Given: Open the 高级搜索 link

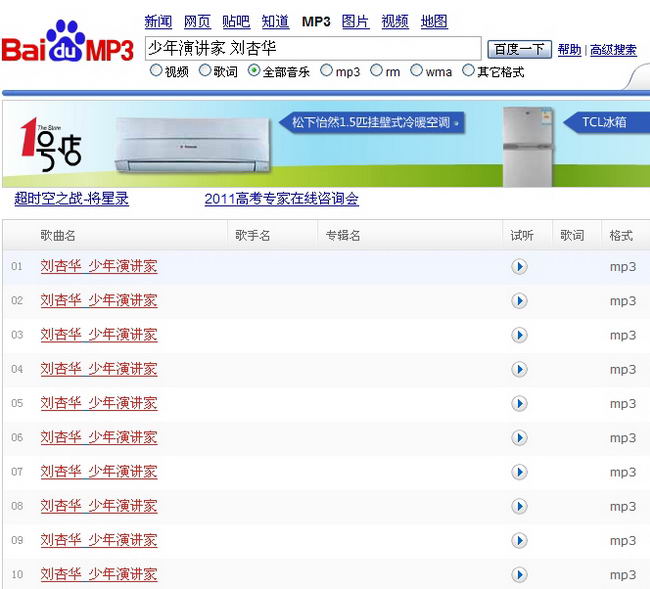Looking at the screenshot, I should pos(613,50).
